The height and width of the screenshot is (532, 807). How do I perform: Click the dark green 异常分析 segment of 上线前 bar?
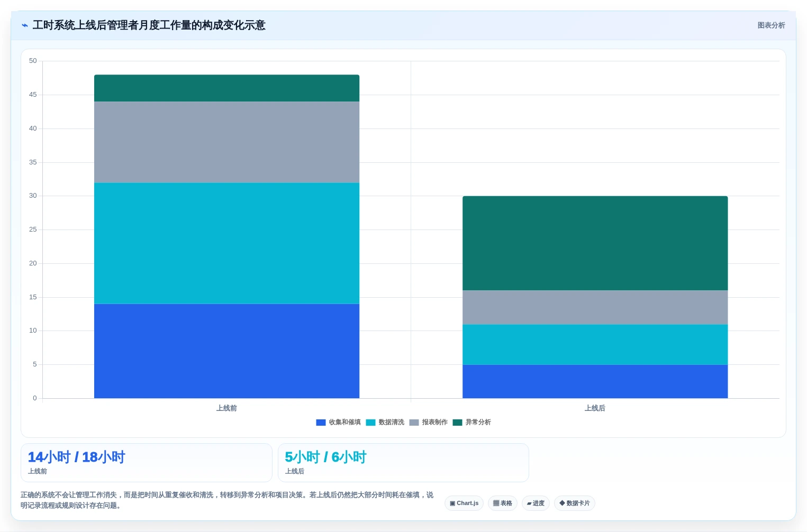[x=226, y=88]
